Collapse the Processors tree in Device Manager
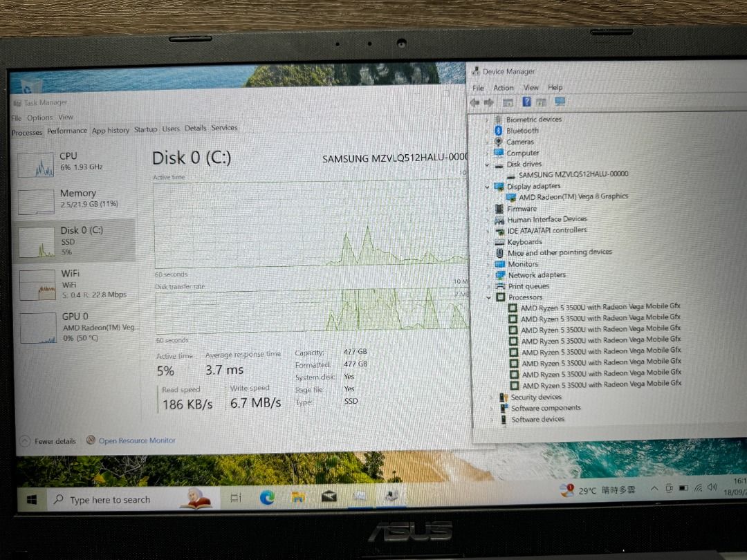 pos(488,297)
